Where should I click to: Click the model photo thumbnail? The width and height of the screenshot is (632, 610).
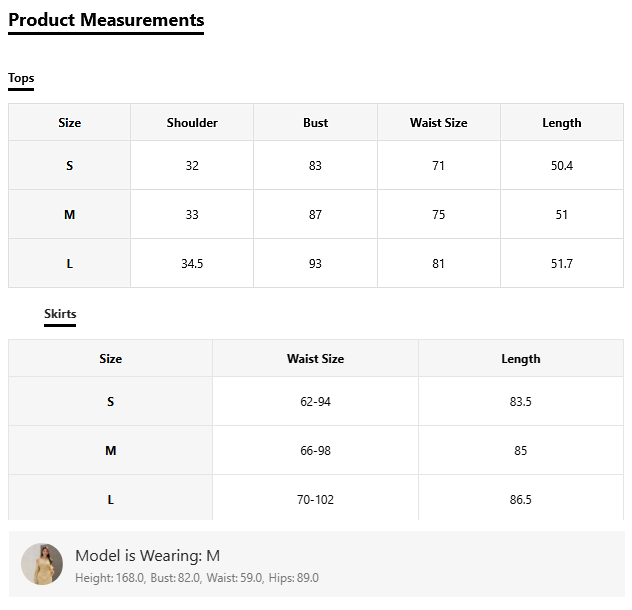point(42,564)
